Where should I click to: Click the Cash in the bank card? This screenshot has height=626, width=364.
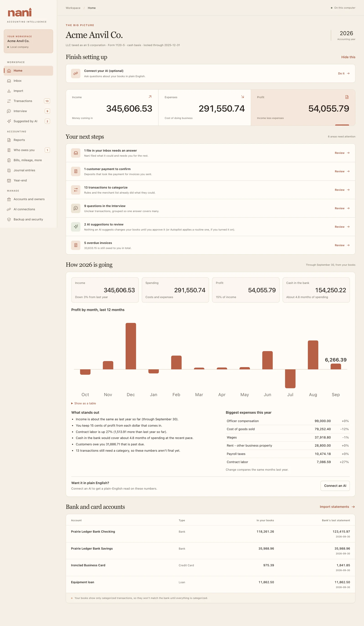pyautogui.click(x=316, y=290)
